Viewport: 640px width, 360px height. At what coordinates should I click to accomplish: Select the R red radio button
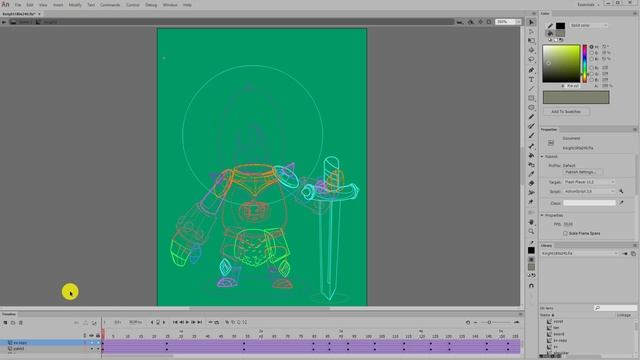click(591, 68)
